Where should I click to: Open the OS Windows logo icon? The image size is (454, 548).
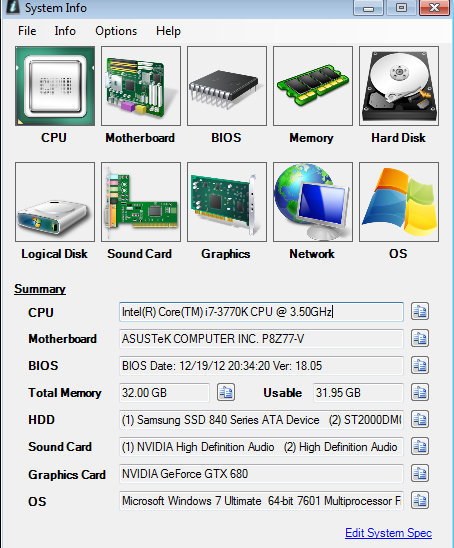[399, 202]
